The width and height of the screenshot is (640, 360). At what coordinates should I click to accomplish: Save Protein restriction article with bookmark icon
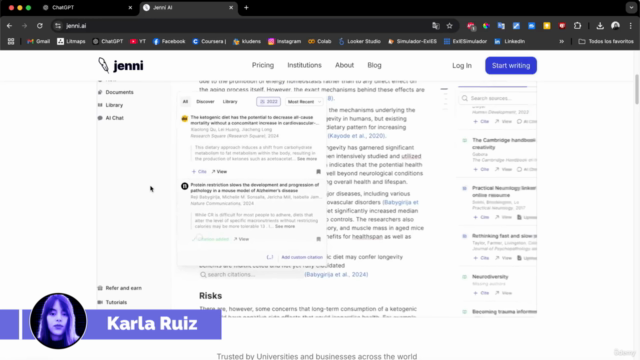318,239
